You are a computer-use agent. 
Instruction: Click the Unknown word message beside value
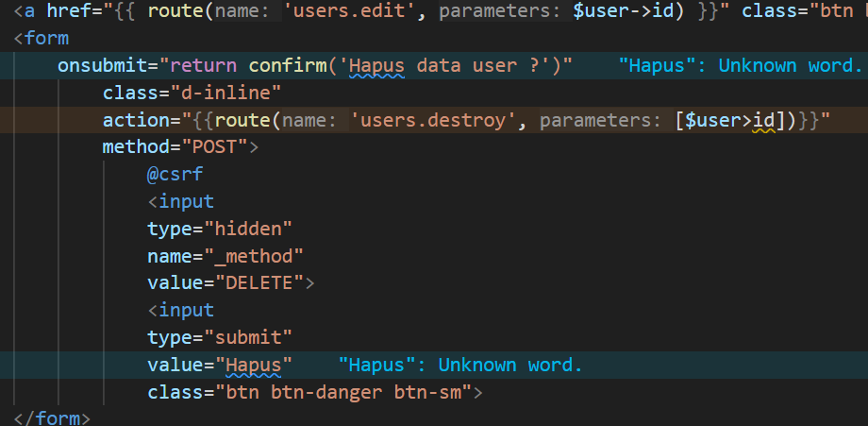click(460, 365)
